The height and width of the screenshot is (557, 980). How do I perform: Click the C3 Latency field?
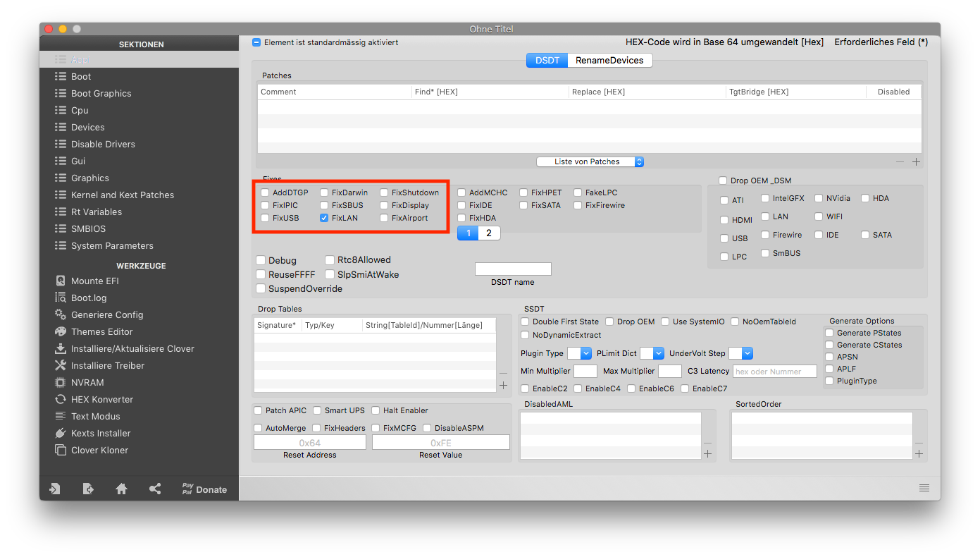775,371
